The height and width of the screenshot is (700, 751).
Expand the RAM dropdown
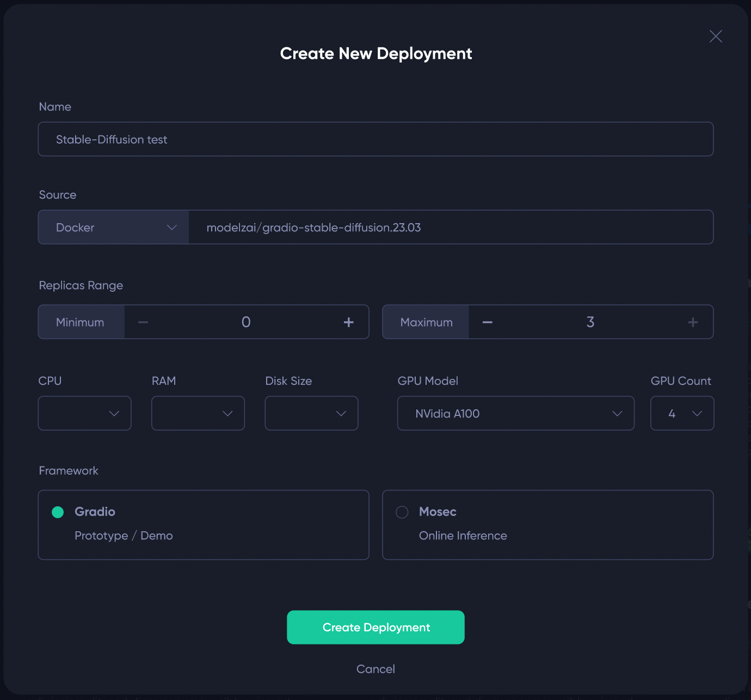click(x=198, y=413)
